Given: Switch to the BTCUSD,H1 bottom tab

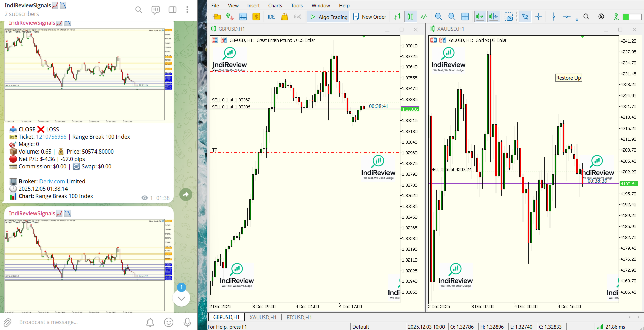Looking at the screenshot, I should [x=299, y=317].
